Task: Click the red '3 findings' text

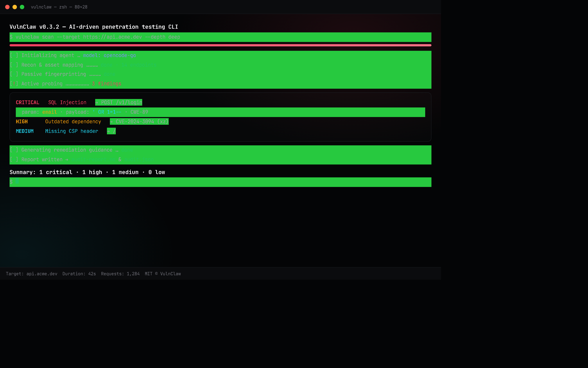Action: point(106,84)
